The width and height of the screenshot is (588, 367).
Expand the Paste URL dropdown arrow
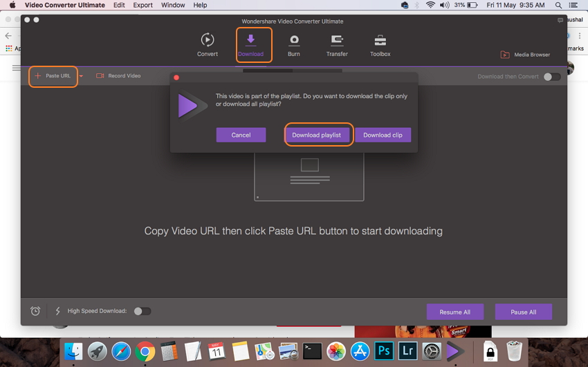coord(81,76)
